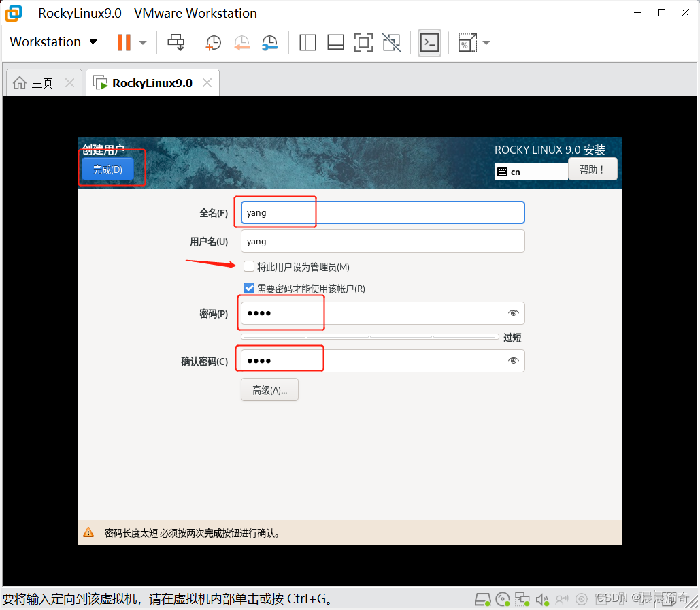Click the 帮助! button
700x610 pixels.
593,170
